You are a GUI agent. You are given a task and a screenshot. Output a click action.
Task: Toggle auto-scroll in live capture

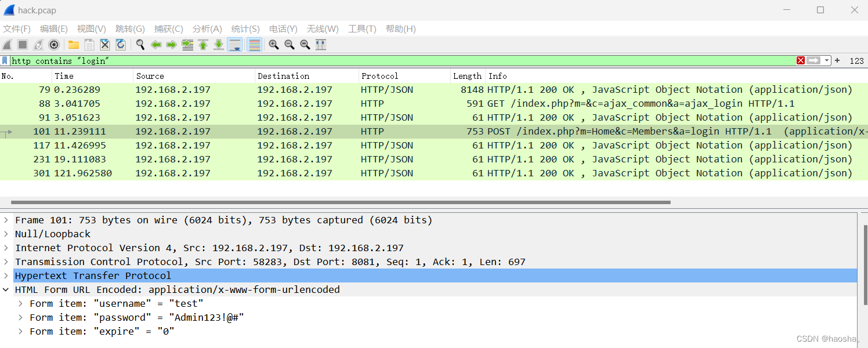tap(234, 45)
